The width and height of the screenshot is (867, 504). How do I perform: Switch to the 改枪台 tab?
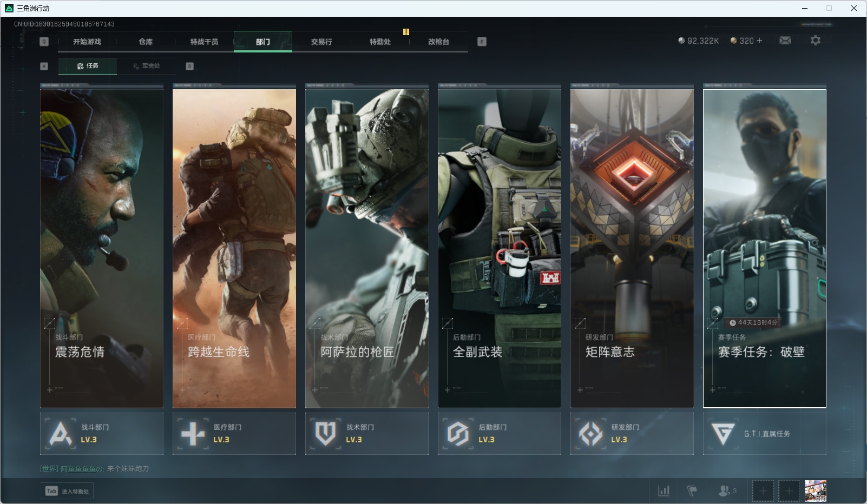pyautogui.click(x=438, y=42)
